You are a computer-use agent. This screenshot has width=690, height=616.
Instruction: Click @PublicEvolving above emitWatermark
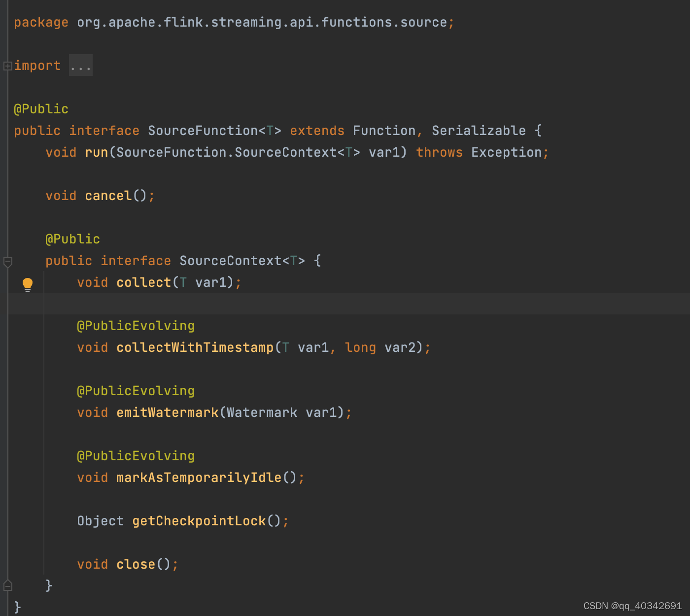(136, 391)
